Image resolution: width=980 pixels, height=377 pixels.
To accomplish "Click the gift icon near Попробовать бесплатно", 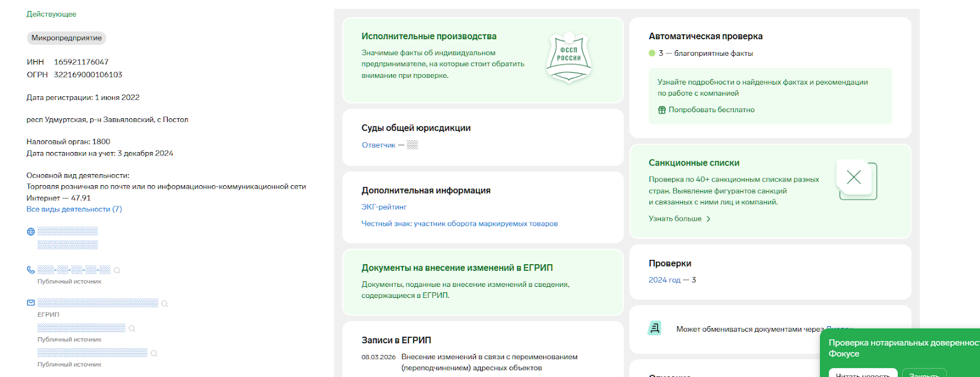I will tap(661, 110).
